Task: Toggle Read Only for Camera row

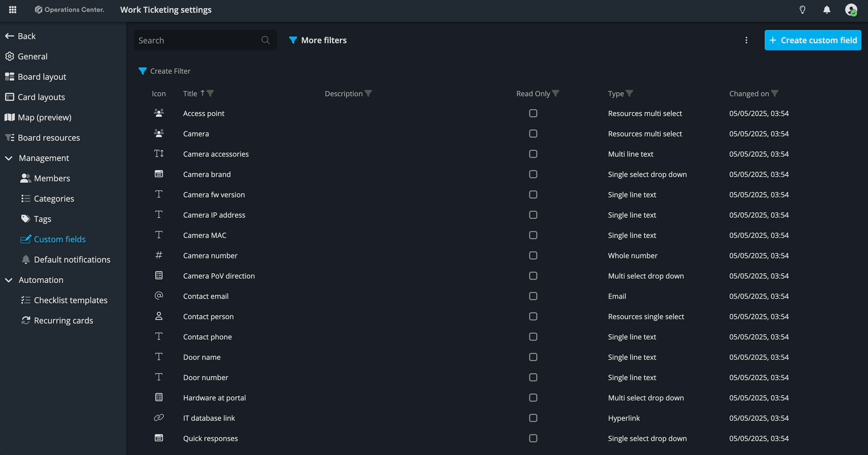Action: click(x=533, y=134)
